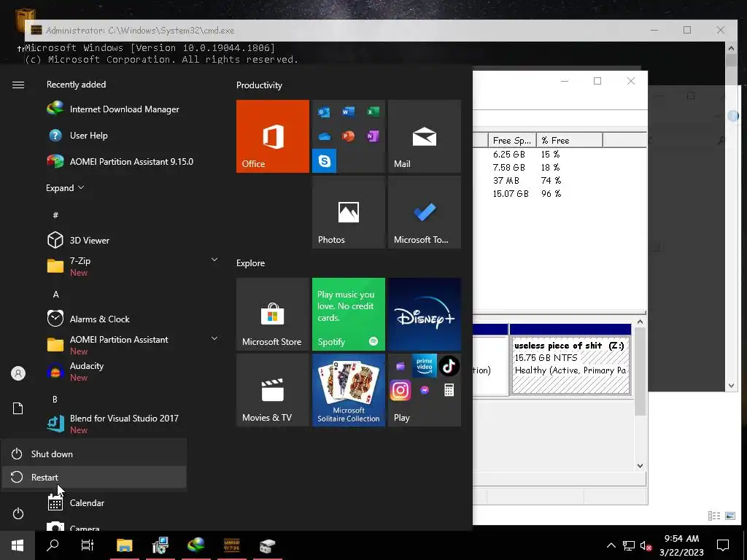
Task: Open the user account button in Start
Action: (x=18, y=373)
